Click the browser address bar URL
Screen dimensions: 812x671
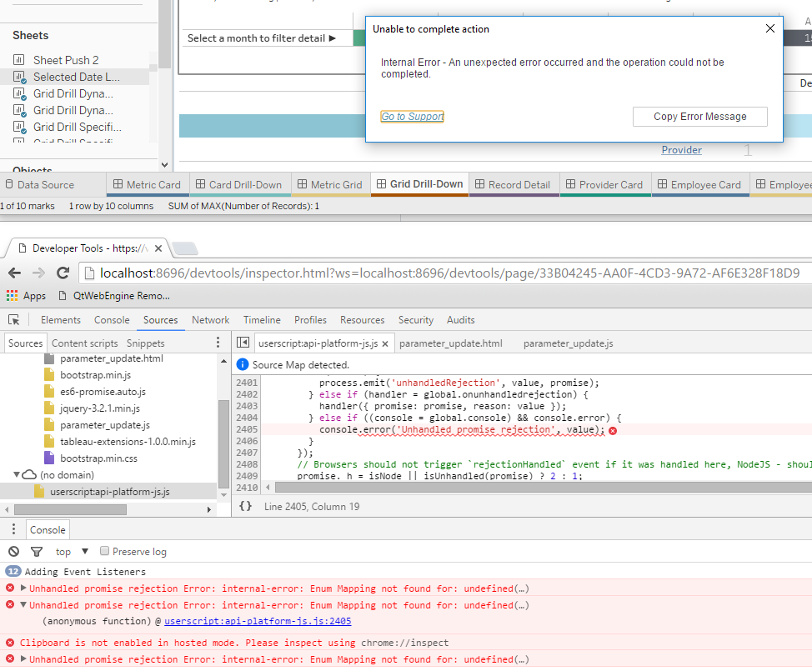[x=449, y=273]
